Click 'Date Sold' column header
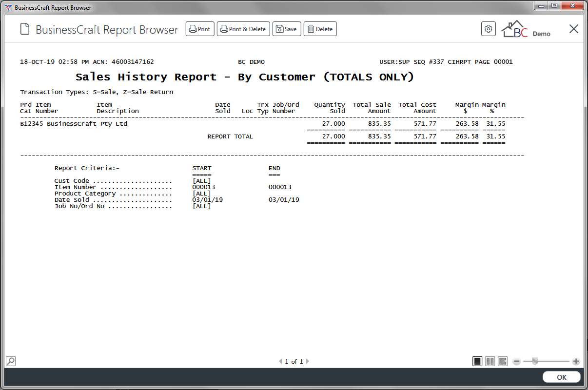Image resolution: width=588 pixels, height=390 pixels. [x=223, y=108]
